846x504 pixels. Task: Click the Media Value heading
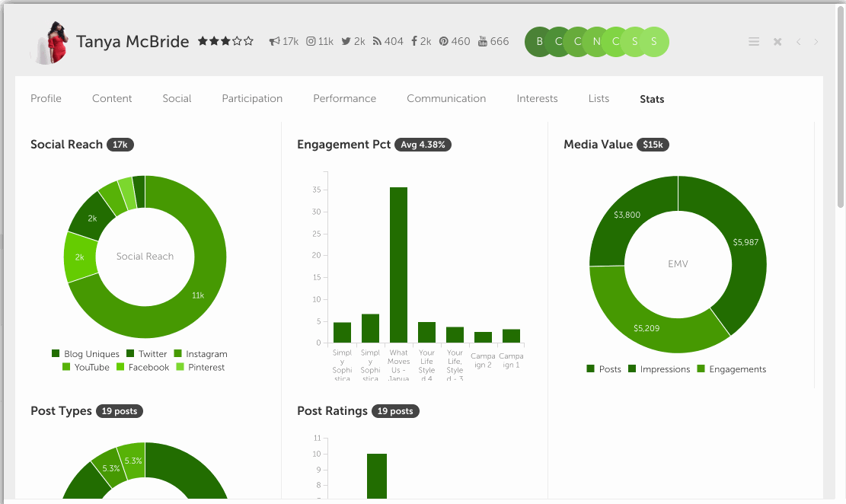click(599, 145)
